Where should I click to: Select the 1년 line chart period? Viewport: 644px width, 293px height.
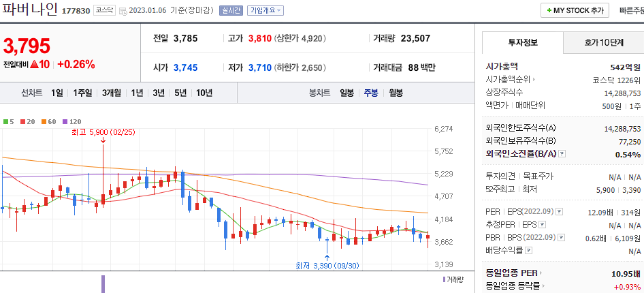click(x=137, y=93)
